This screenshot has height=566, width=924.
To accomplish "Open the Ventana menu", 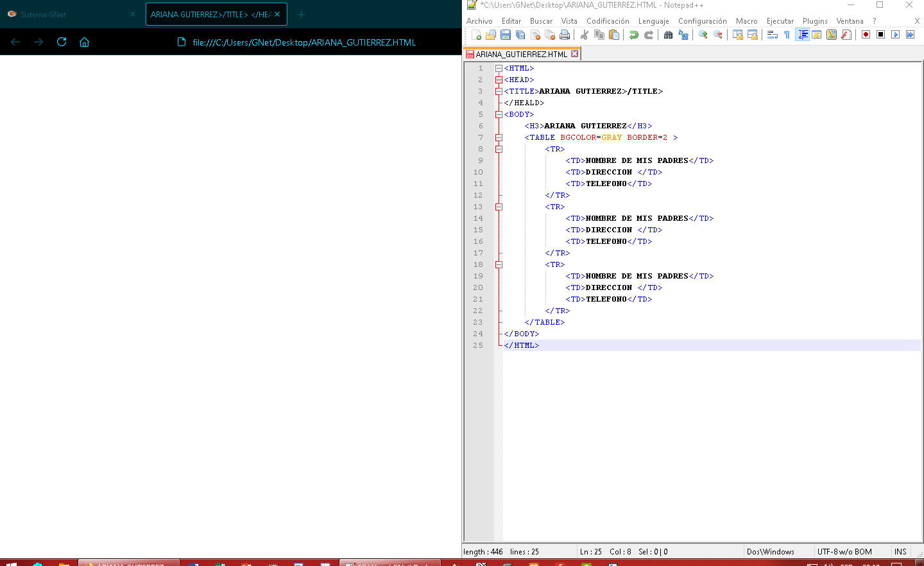I will tap(850, 21).
